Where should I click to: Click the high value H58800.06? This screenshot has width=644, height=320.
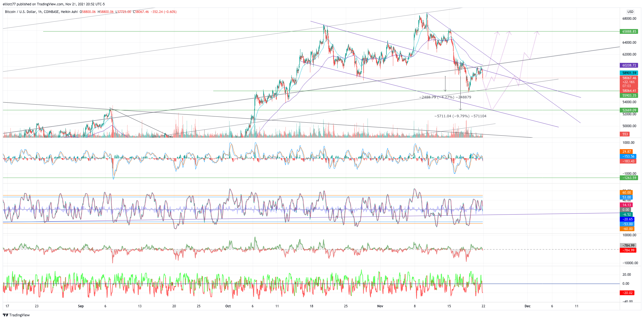(105, 12)
